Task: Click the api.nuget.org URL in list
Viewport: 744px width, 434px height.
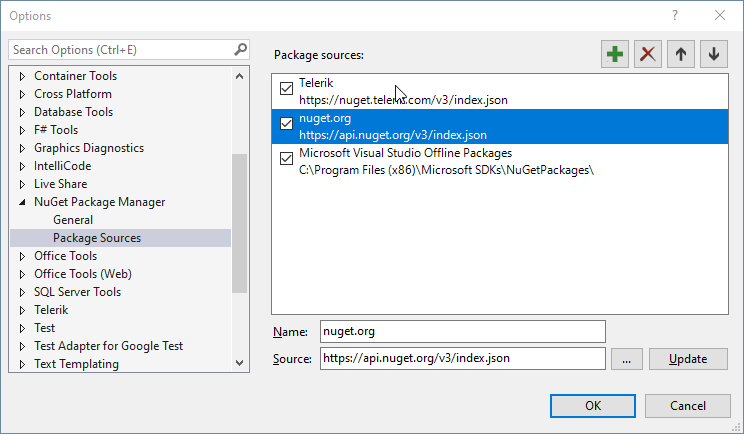Action: 393,135
